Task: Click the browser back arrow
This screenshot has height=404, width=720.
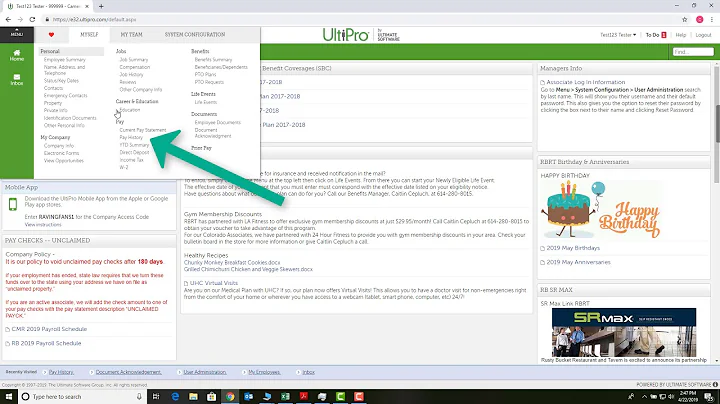Action: click(x=8, y=19)
